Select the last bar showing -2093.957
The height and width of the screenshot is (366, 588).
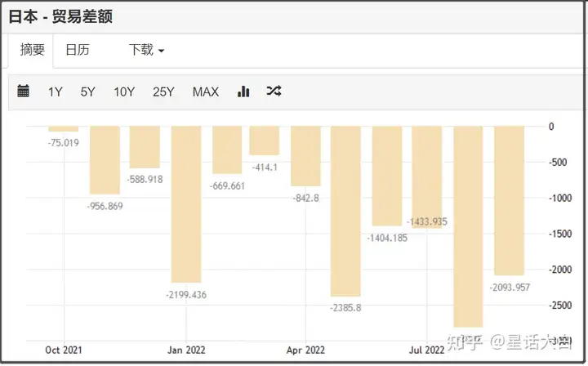509,200
